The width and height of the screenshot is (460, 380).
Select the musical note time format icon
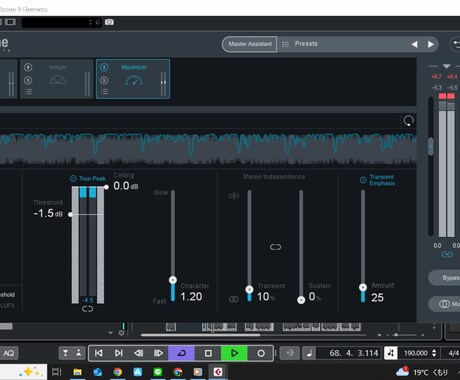coord(309,353)
